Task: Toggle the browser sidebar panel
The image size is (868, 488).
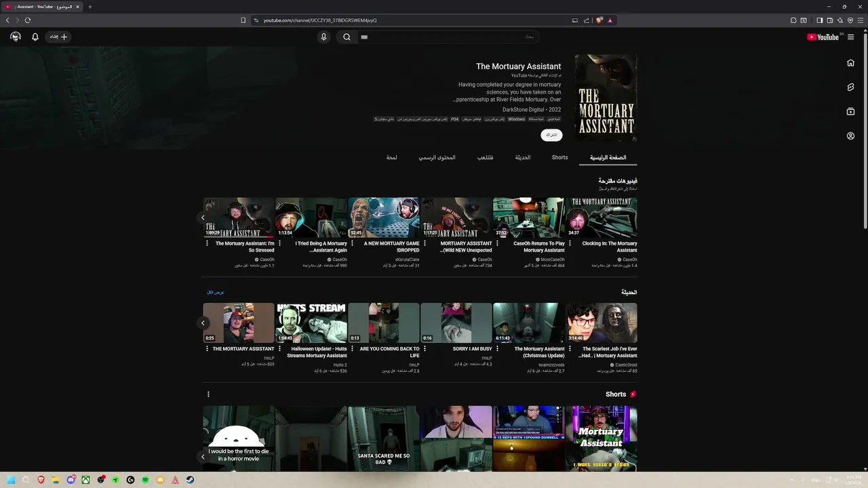Action: pyautogui.click(x=819, y=20)
